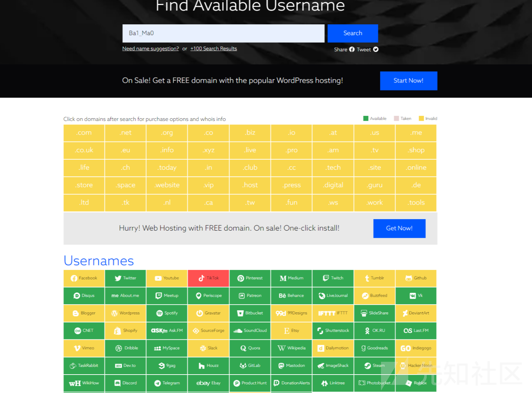Open the SoundCloud username tile
This screenshot has width=532, height=393.
[250, 331]
